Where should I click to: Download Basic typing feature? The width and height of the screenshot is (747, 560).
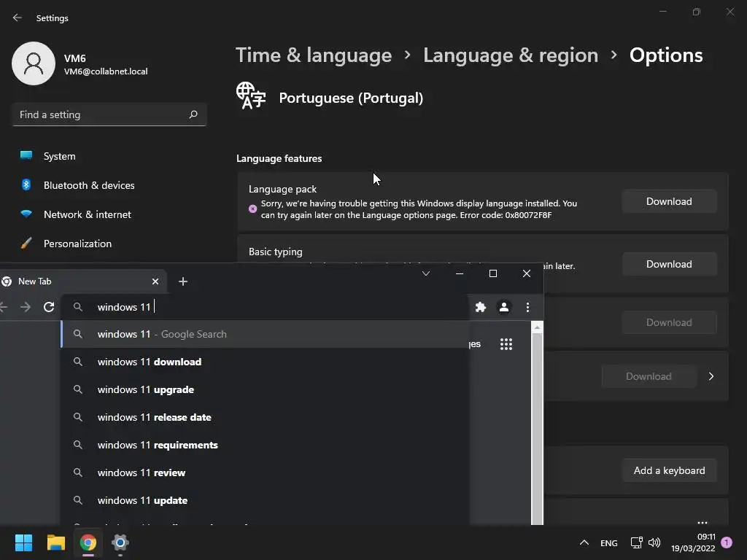[x=669, y=264]
